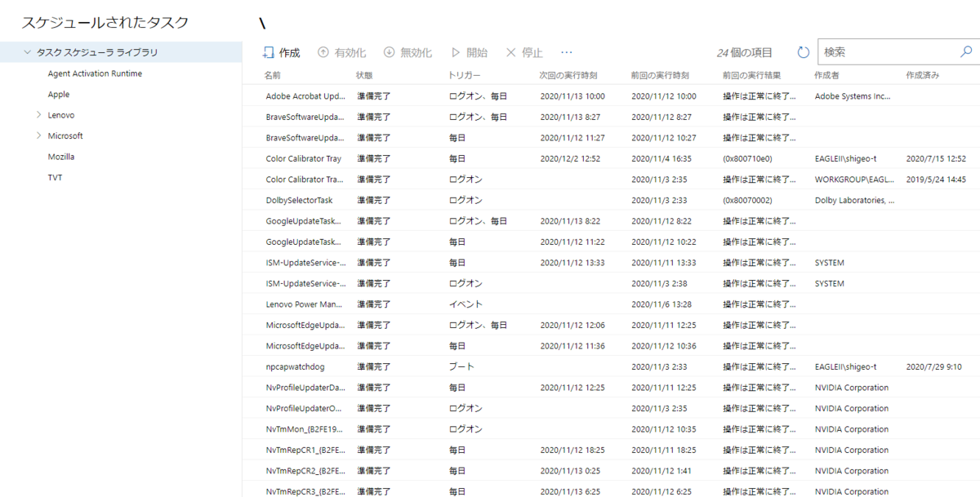The height and width of the screenshot is (497, 980).
Task: Click the 開始 (Start) play icon
Action: (457, 51)
